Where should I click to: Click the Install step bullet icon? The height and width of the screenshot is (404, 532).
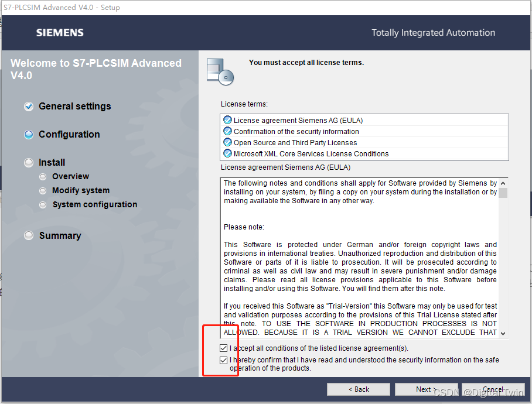29,163
